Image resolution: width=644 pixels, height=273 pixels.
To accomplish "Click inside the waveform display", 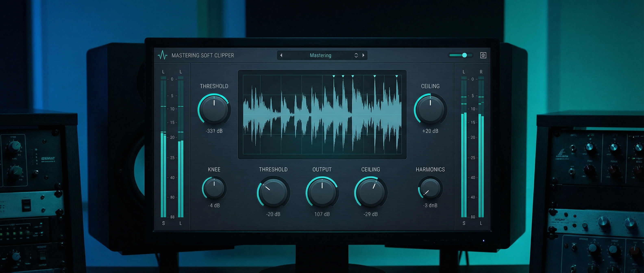I will [x=322, y=115].
